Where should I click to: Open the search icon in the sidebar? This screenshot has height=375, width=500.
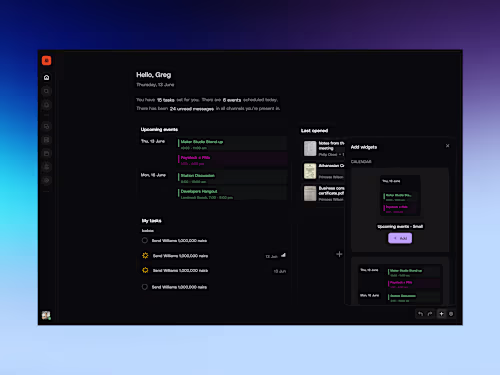pyautogui.click(x=46, y=91)
